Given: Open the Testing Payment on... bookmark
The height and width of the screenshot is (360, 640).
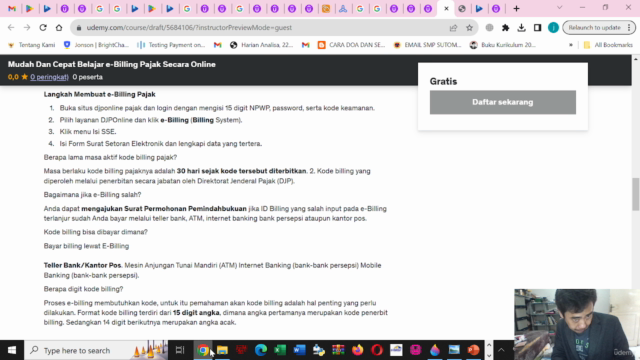Looking at the screenshot, I should 171,45.
